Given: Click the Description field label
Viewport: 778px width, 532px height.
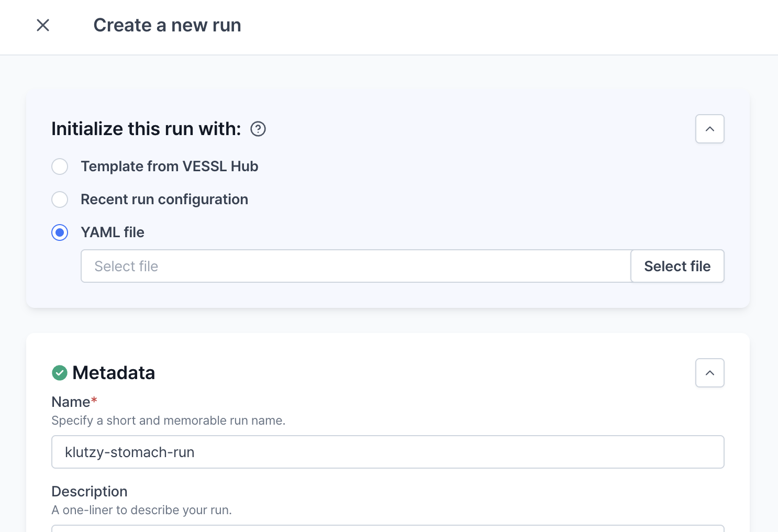Looking at the screenshot, I should coord(90,491).
